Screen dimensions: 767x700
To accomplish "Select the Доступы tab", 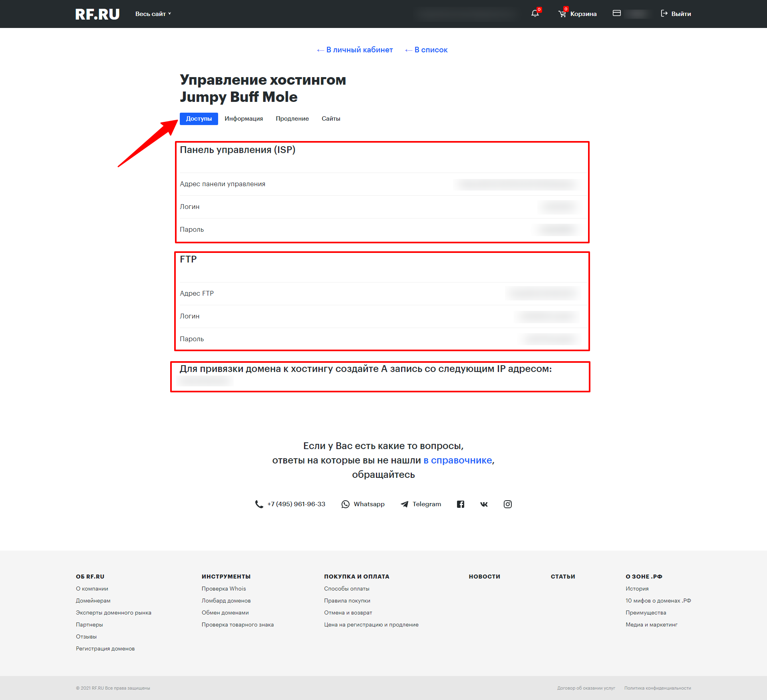I will pyautogui.click(x=199, y=119).
